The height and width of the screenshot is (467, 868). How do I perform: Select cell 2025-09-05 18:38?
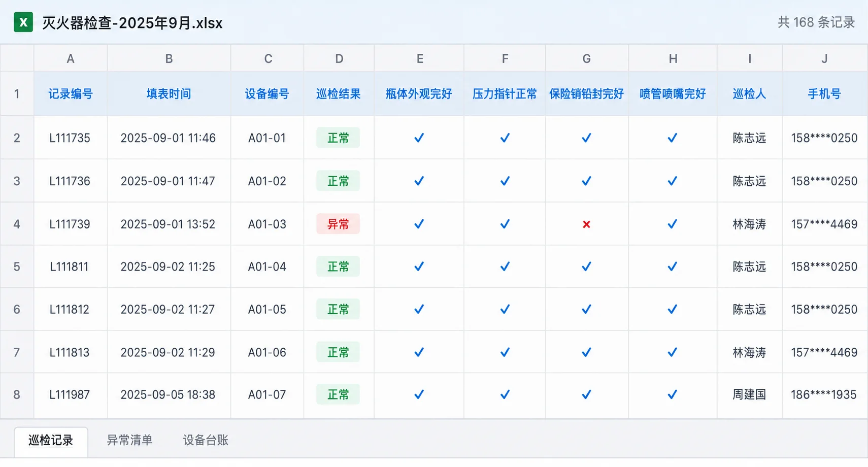tap(168, 394)
